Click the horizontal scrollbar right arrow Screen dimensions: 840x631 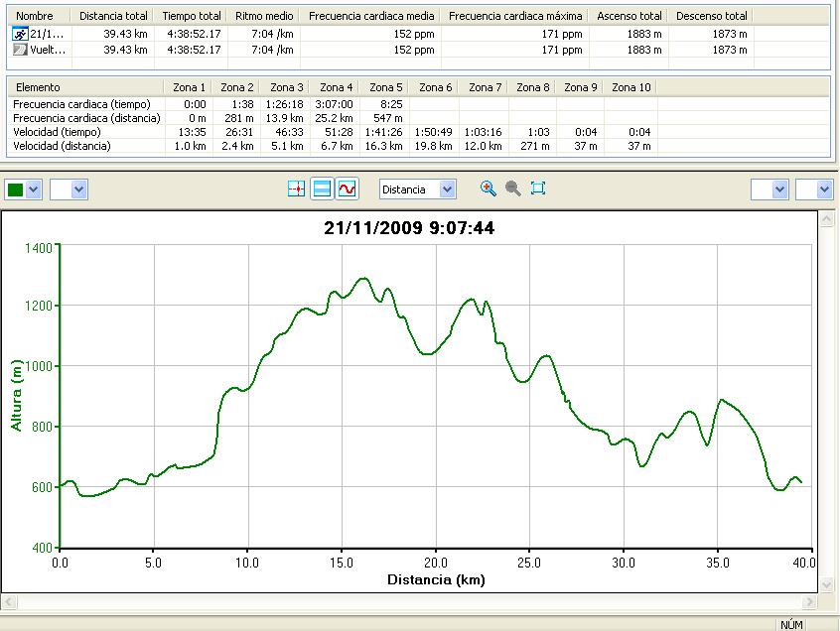click(x=809, y=602)
